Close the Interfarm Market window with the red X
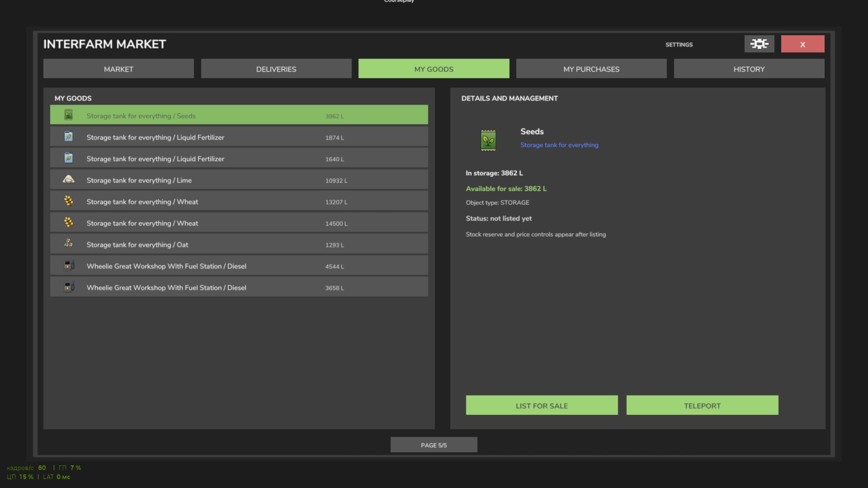The image size is (868, 488). [802, 44]
